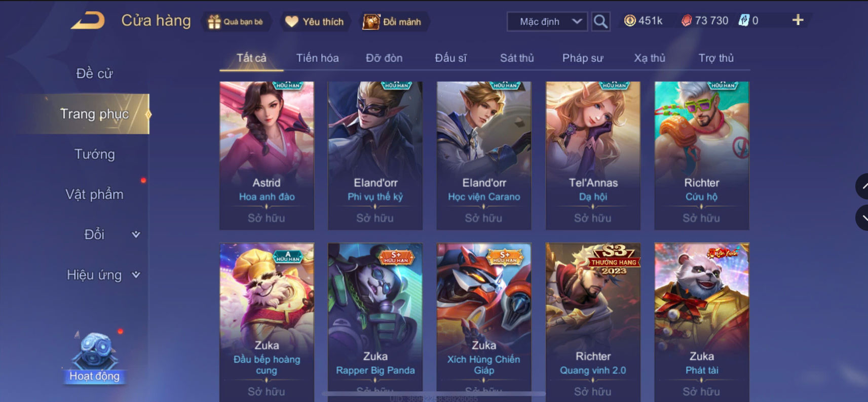Screen dimensions: 868x402
Task: Click the gold coin balance 451k
Action: [x=644, y=21]
